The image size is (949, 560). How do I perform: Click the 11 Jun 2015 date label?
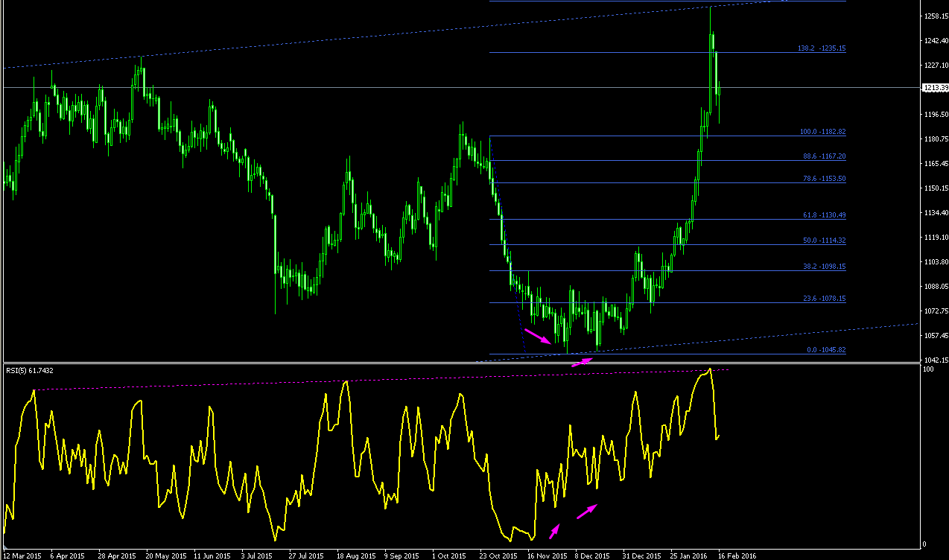click(212, 556)
